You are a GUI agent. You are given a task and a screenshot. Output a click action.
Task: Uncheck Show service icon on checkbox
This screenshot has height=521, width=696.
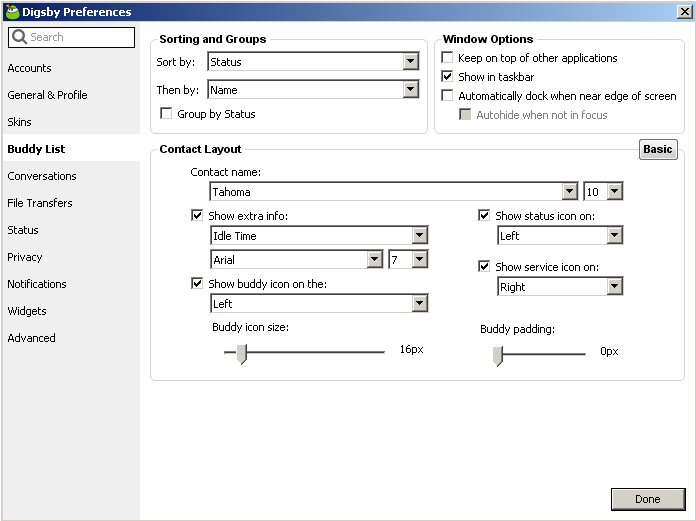[x=484, y=267]
